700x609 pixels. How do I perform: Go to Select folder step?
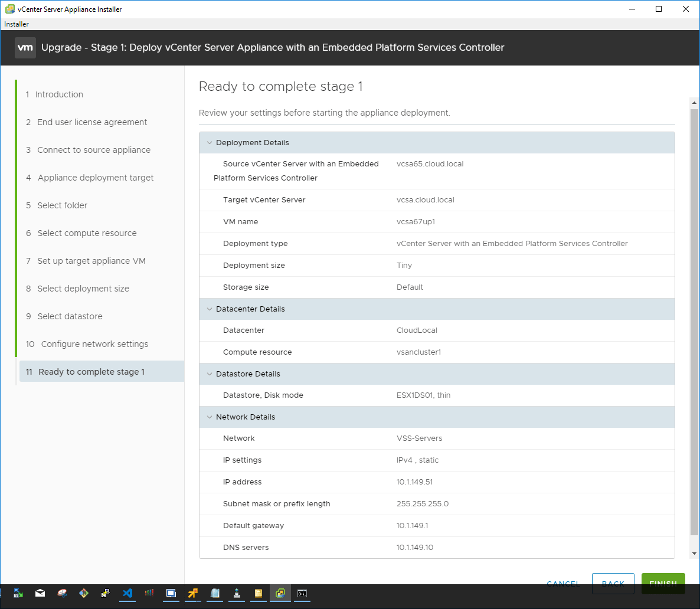pyautogui.click(x=57, y=205)
